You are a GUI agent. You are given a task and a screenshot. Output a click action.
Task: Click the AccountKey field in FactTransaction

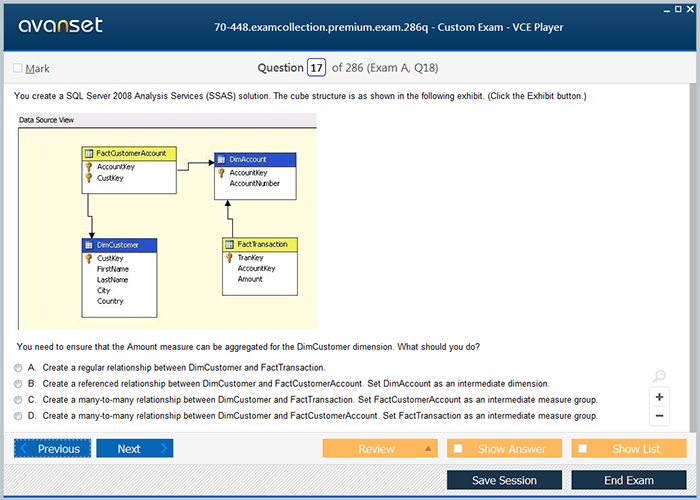point(256,268)
